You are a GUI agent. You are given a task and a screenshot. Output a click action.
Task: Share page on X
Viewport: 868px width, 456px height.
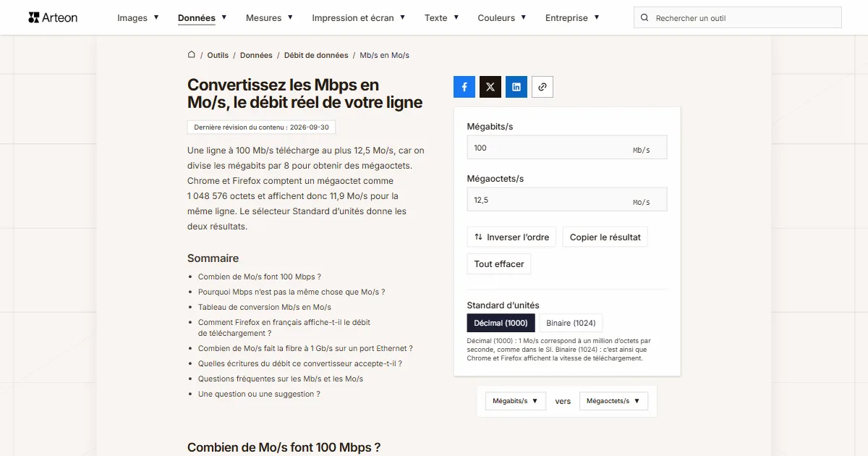point(490,87)
